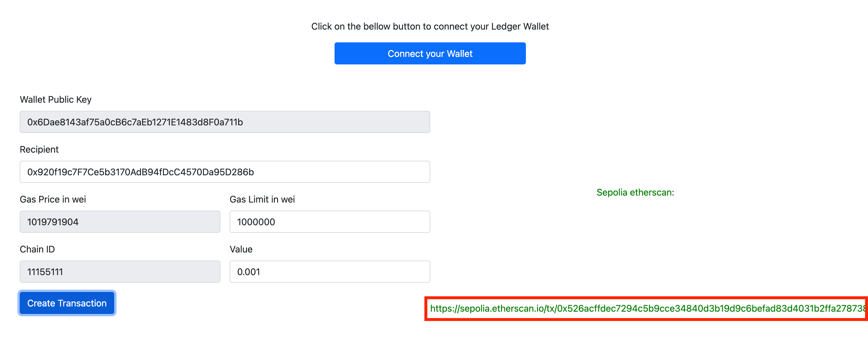Click inside the Recipient address field
The width and height of the screenshot is (868, 361).
[x=225, y=172]
